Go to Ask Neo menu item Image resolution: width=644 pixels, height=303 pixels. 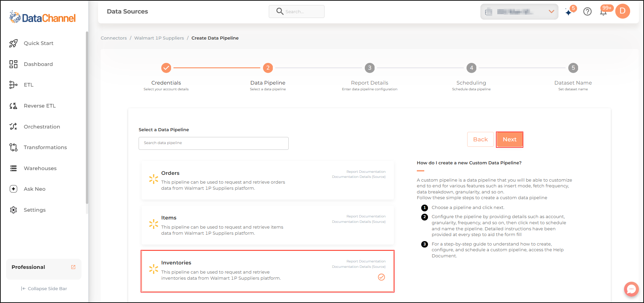34,189
